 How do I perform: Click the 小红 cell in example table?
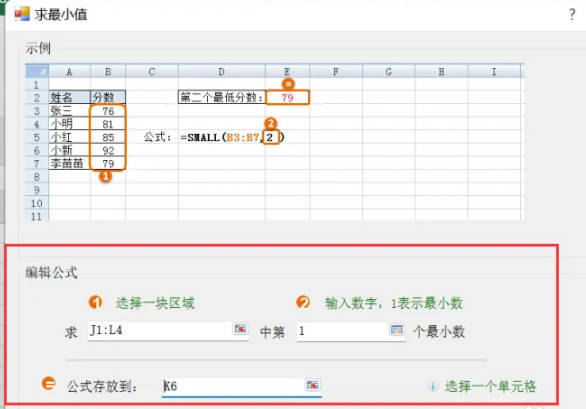(70, 137)
